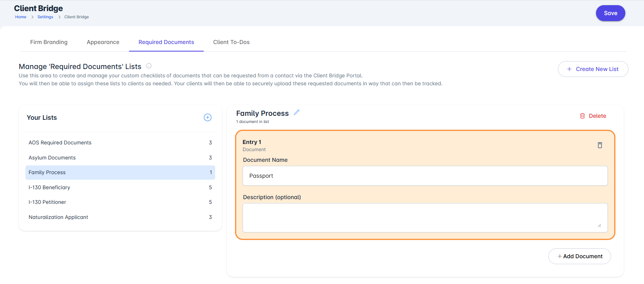Screen dimensions: 644x284
Task: Click the info icon beside 'Required Documents' Lists heading
Action: pyautogui.click(x=149, y=66)
